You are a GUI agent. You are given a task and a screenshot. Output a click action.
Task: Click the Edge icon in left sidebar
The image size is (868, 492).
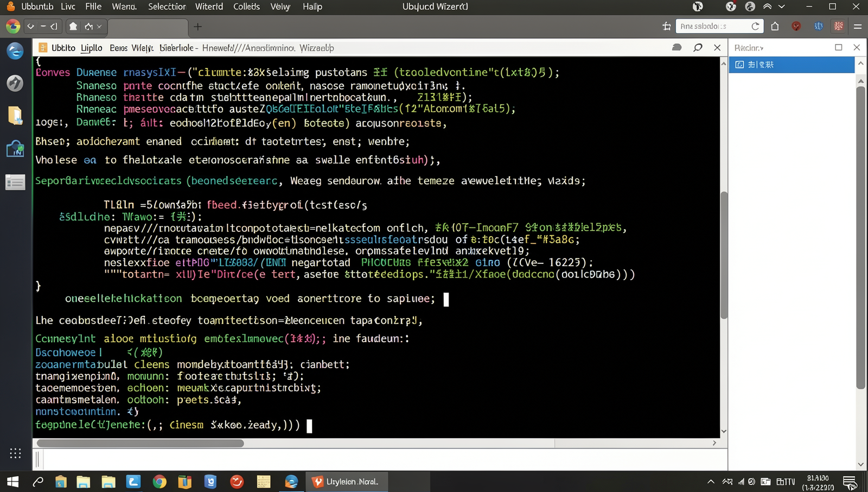(15, 51)
